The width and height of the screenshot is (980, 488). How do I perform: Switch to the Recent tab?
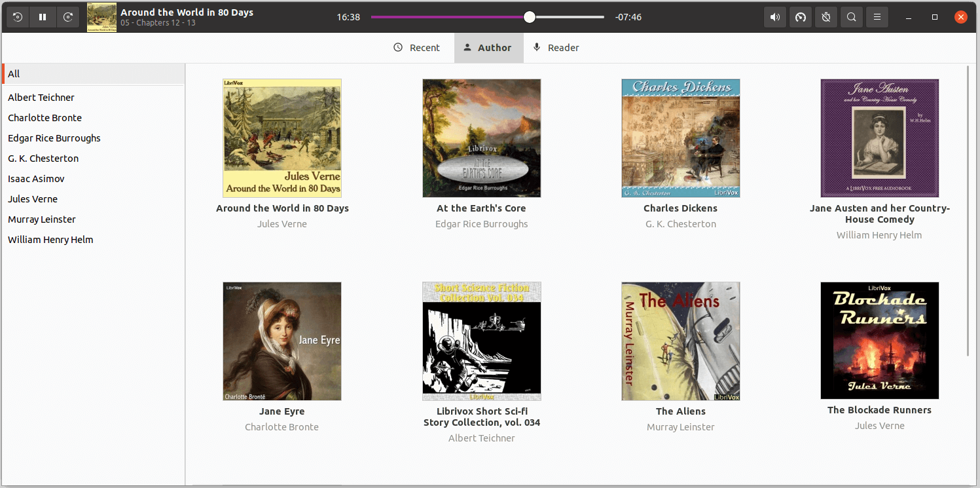pos(417,48)
